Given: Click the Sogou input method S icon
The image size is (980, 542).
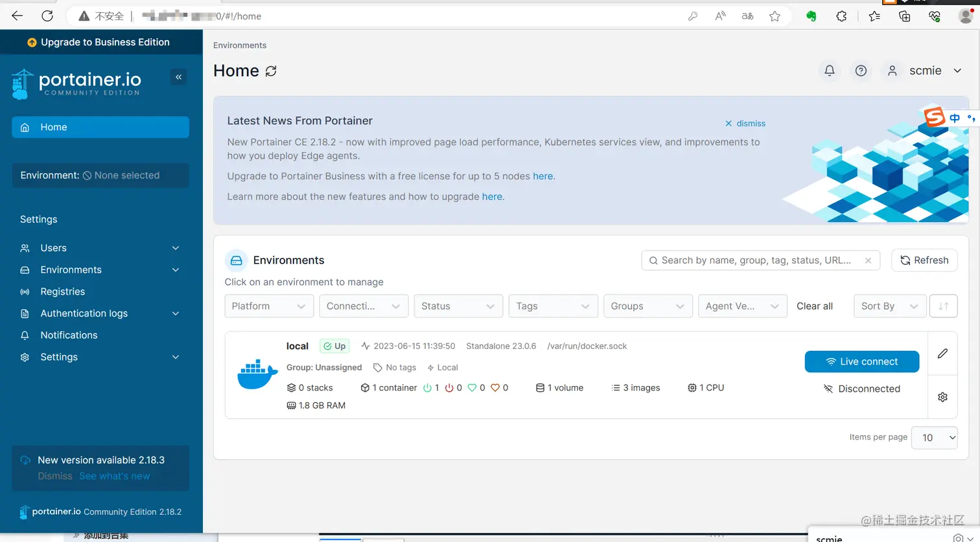Looking at the screenshot, I should (x=934, y=118).
